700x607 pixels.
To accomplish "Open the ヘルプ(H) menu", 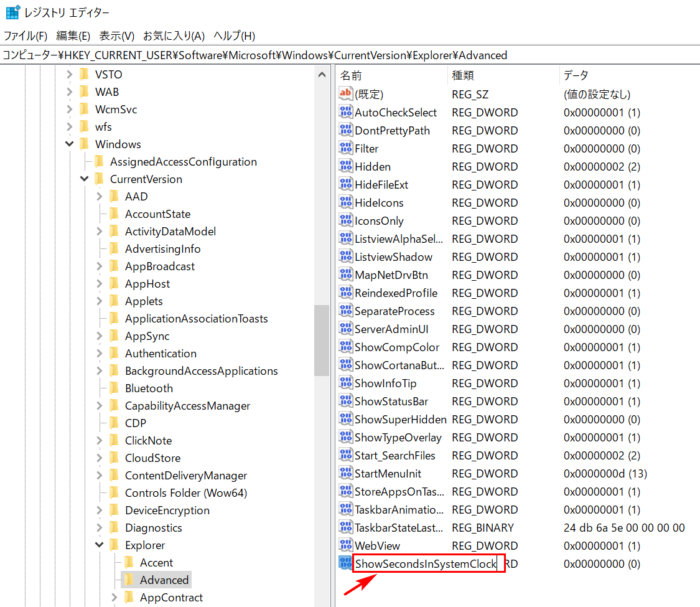I will 235,35.
